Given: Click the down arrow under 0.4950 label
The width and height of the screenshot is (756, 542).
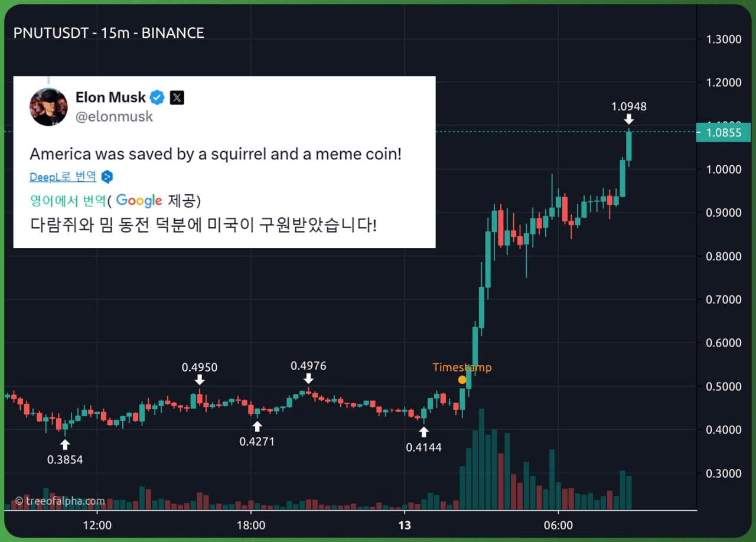Looking at the screenshot, I should point(200,380).
